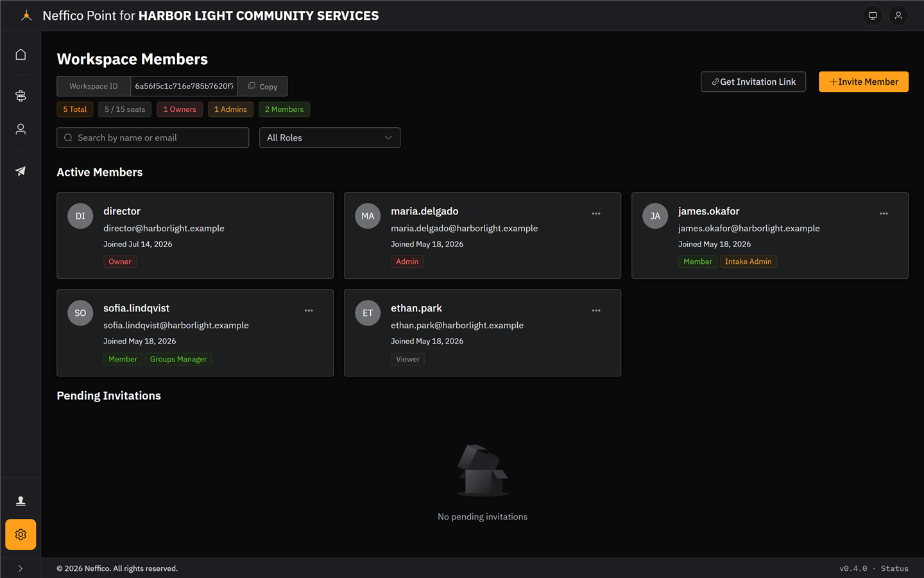Screen dimensions: 924x578
Task: Open the account avatar icon top right
Action: (x=898, y=15)
